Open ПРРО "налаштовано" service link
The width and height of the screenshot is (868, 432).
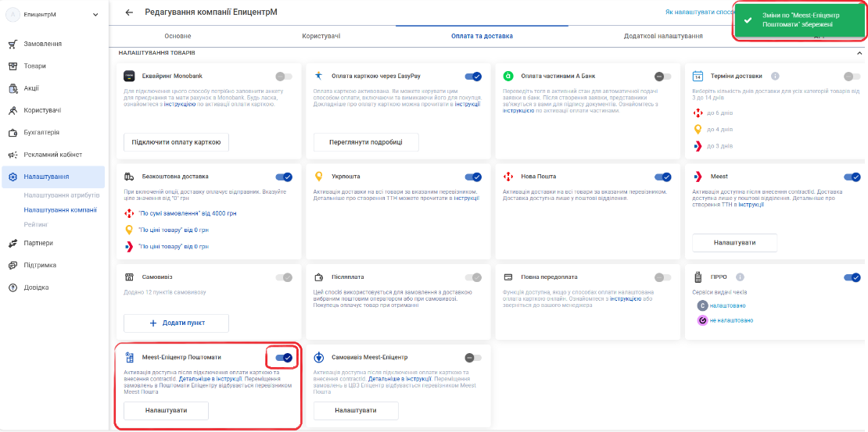727,306
